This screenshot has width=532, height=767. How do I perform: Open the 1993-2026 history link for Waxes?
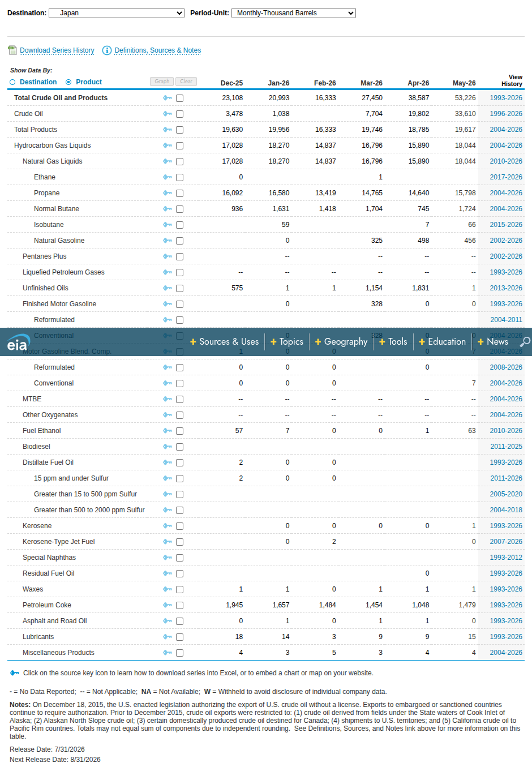[506, 589]
